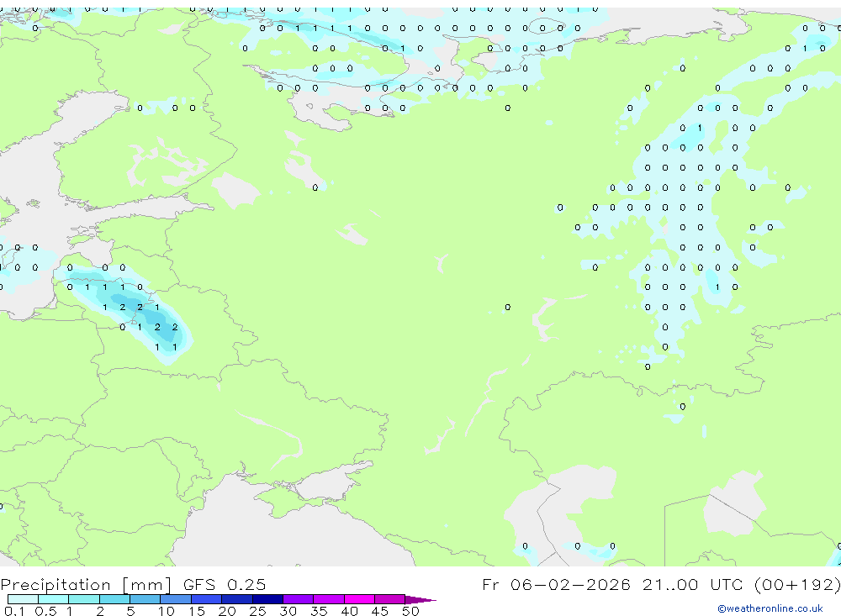Image resolution: width=841 pixels, height=616 pixels.
Task: Click the arrow tip above 50 mm on legend
Action: click(x=420, y=600)
